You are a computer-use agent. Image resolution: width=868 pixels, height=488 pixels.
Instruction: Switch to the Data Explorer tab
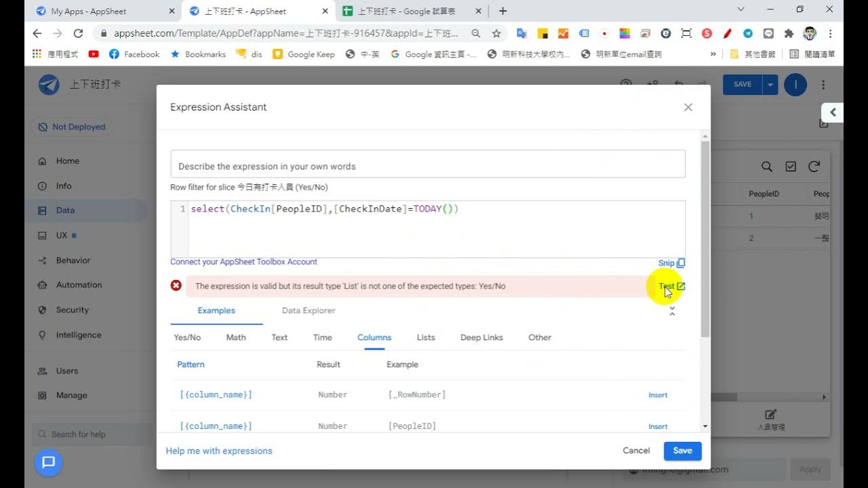[309, 310]
